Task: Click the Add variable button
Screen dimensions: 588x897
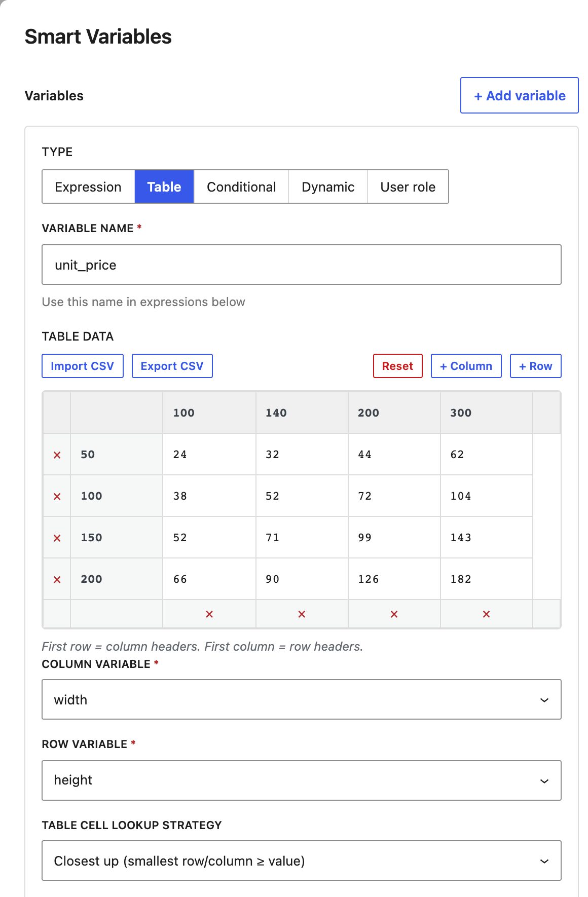Action: [x=520, y=95]
